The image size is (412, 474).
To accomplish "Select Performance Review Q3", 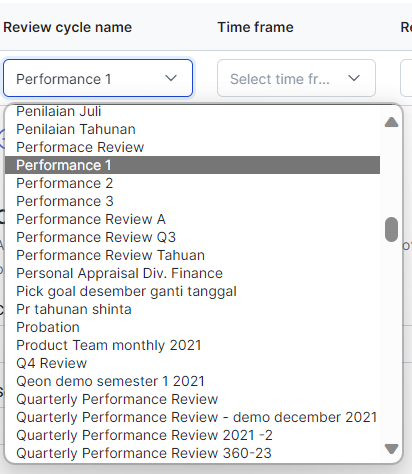I will tap(192, 237).
